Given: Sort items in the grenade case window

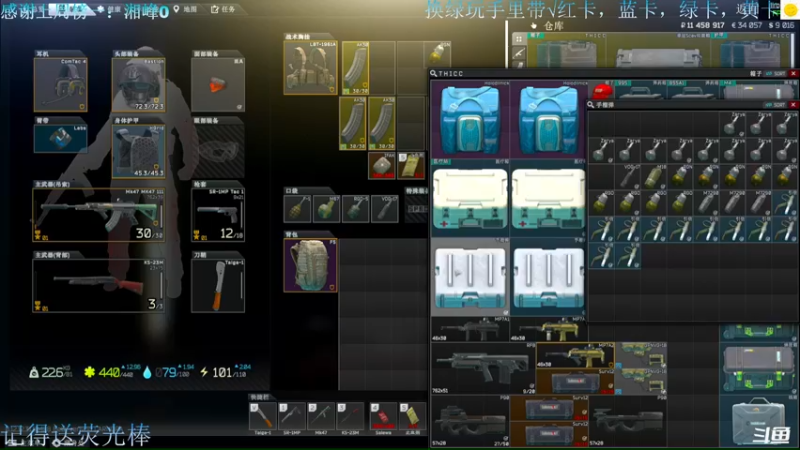Looking at the screenshot, I should [x=776, y=105].
